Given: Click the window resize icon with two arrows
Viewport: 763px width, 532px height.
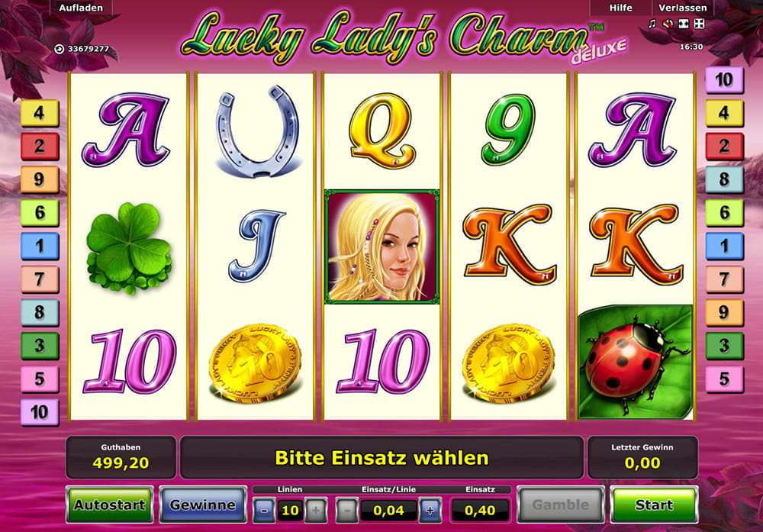Looking at the screenshot, I should pyautogui.click(x=684, y=24).
